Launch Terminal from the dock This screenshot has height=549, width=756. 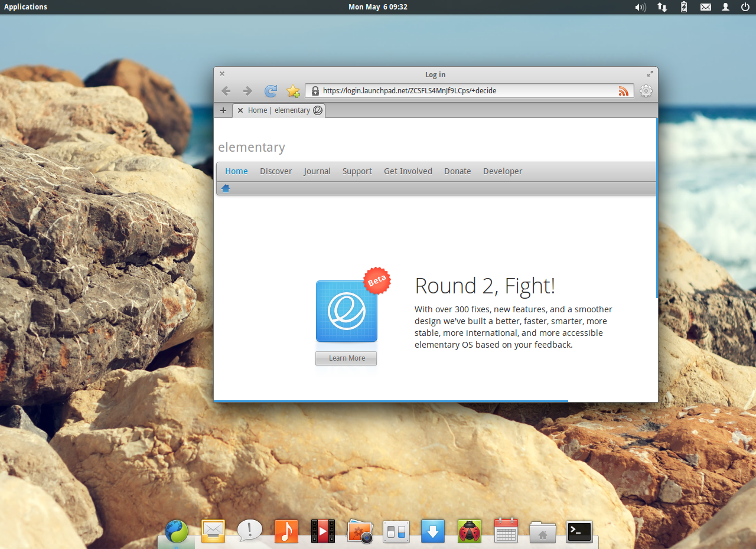[579, 532]
